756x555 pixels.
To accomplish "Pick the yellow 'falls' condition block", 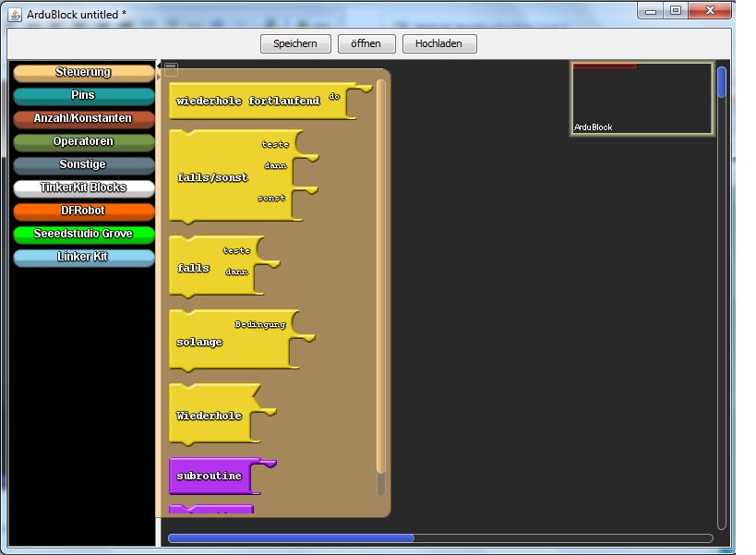I will [x=194, y=268].
